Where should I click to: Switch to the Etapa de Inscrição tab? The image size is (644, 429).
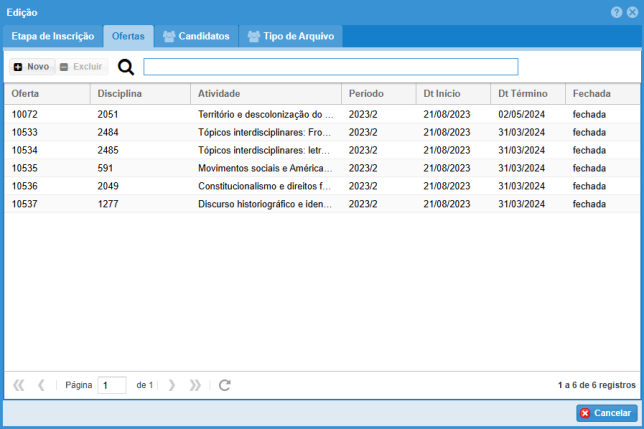click(x=52, y=37)
